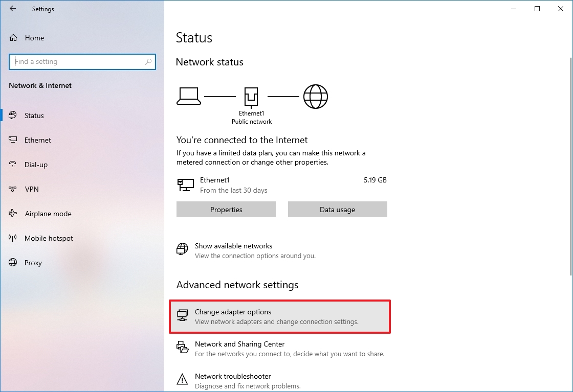
Task: Open Airplane mode settings
Action: tap(48, 213)
